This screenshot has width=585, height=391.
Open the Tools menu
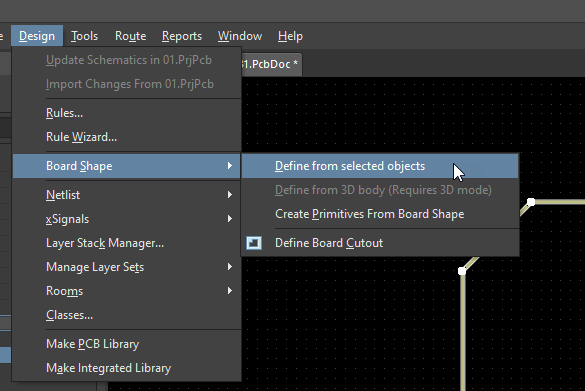pyautogui.click(x=85, y=36)
